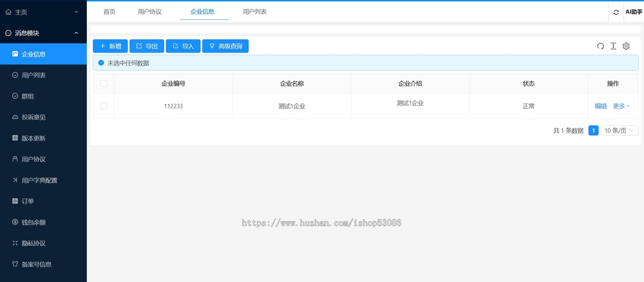644x282 pixels.
Task: Switch to the 首页 tab
Action: 109,12
